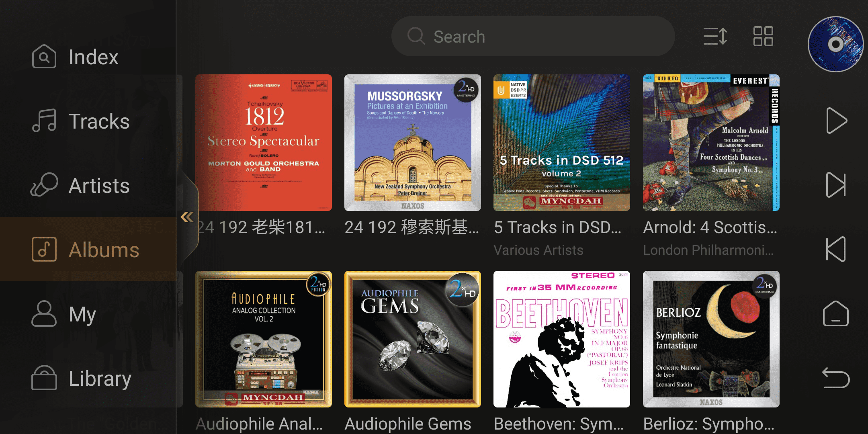Click the 'Berlioz: Sympho...' album title
Image resolution: width=868 pixels, height=434 pixels.
point(709,424)
